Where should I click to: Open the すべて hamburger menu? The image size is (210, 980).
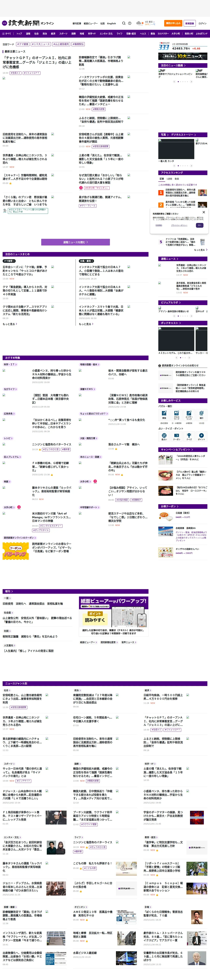point(7,33)
